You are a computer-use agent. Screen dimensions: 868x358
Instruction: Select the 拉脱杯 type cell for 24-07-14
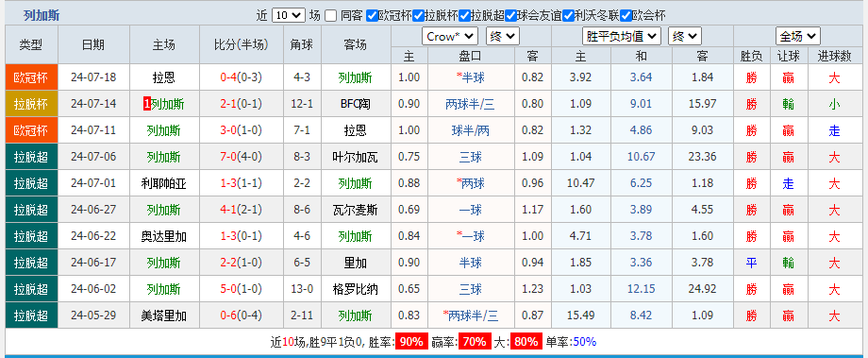point(31,104)
